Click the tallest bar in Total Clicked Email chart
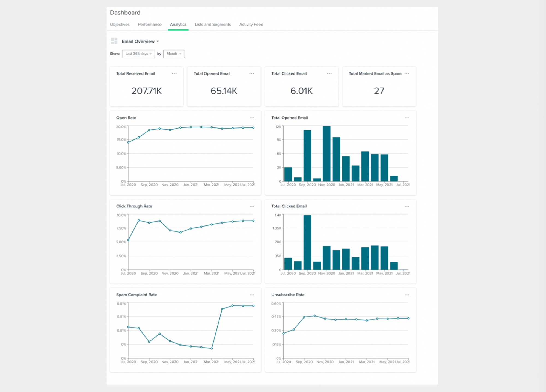 (x=307, y=242)
